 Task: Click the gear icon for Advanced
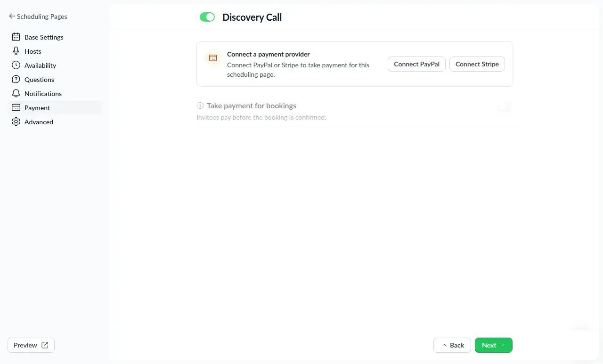pos(16,121)
